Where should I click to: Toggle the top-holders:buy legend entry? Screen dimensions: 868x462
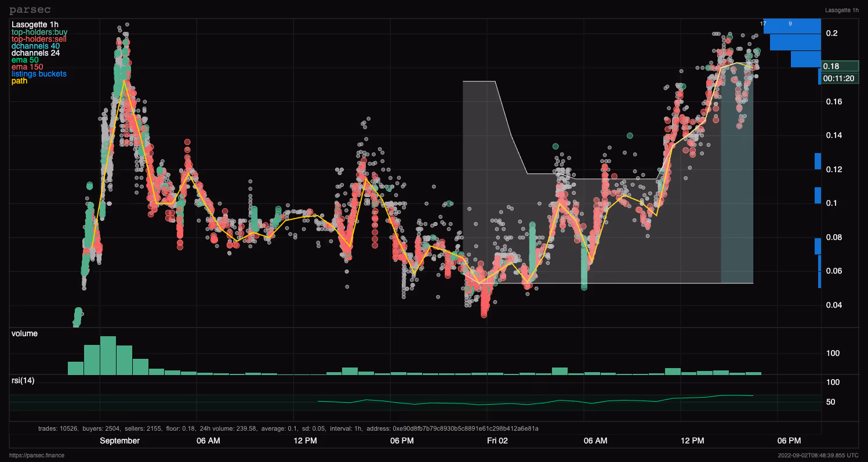(39, 32)
